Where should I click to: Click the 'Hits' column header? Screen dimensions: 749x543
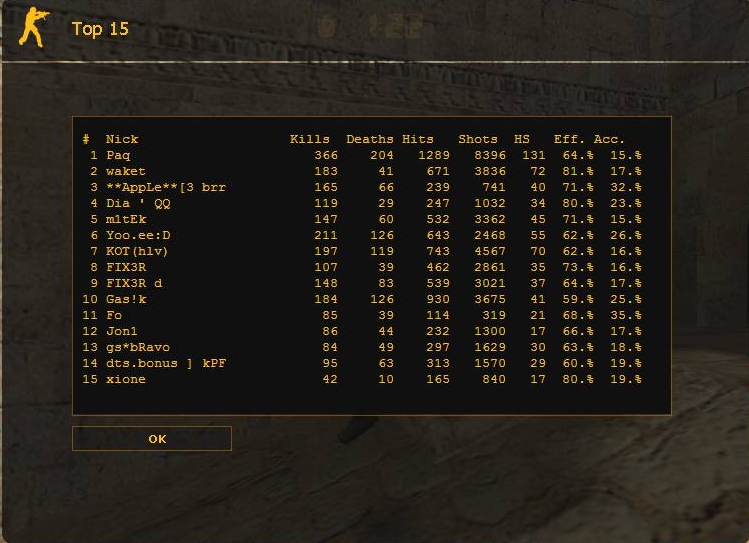[x=417, y=139]
